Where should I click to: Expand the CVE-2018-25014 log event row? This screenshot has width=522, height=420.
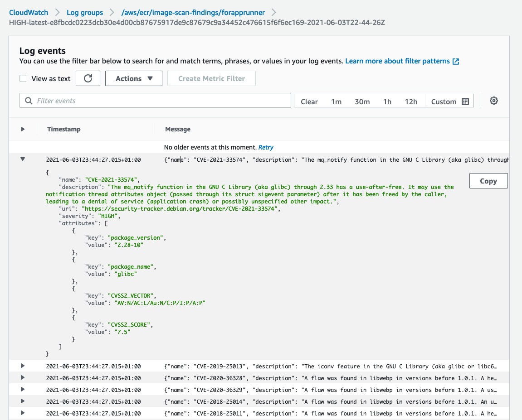click(x=23, y=401)
